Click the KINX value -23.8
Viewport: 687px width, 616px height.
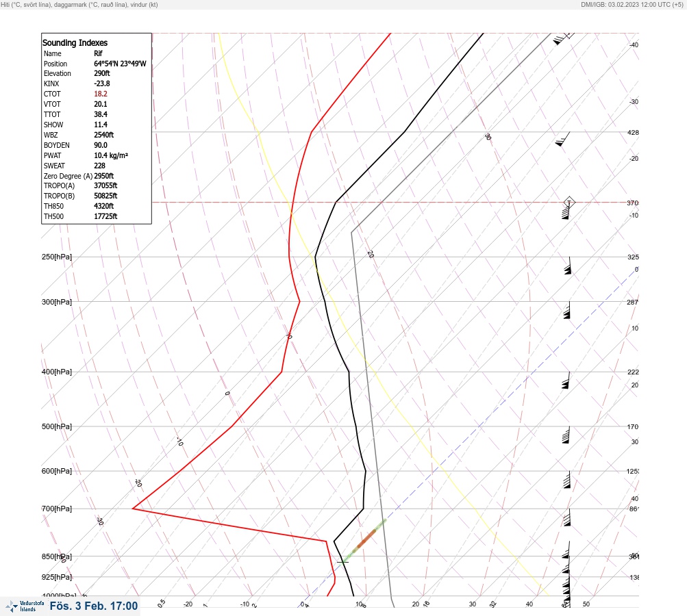point(102,84)
